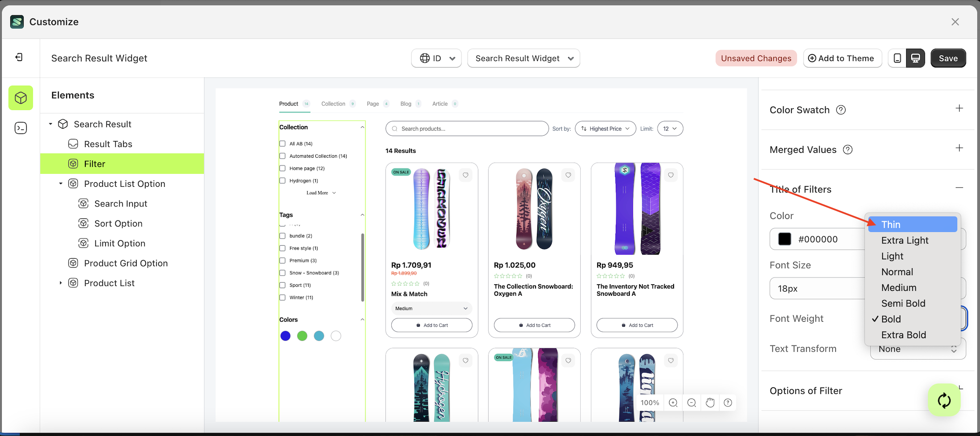This screenshot has width=980, height=436.
Task: Open the Highest Price sort dropdown
Action: tap(605, 128)
